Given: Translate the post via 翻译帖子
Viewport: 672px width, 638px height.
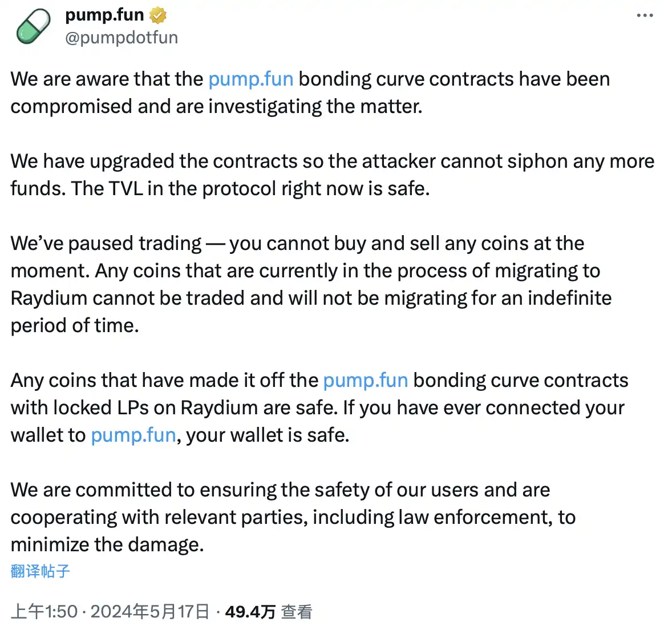Looking at the screenshot, I should coord(39,571).
